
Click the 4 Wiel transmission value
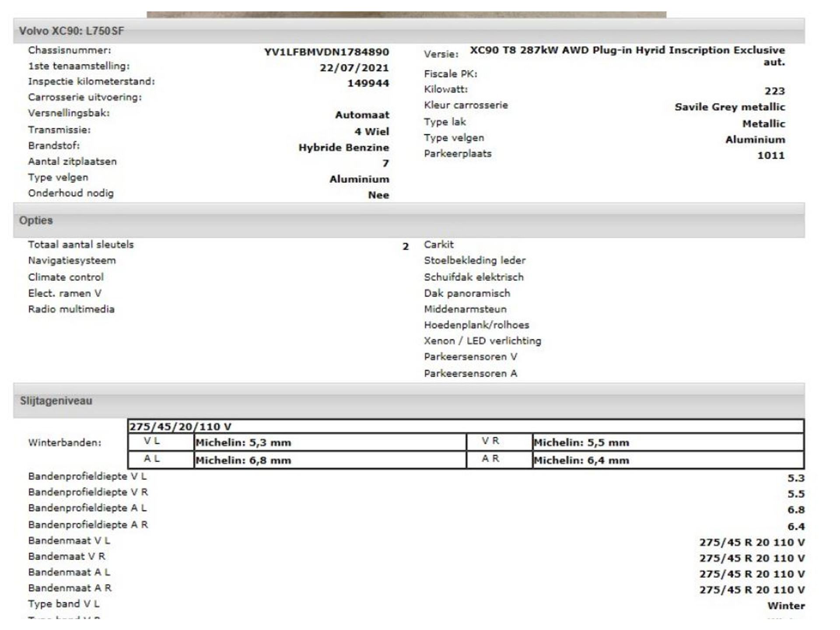(x=371, y=131)
